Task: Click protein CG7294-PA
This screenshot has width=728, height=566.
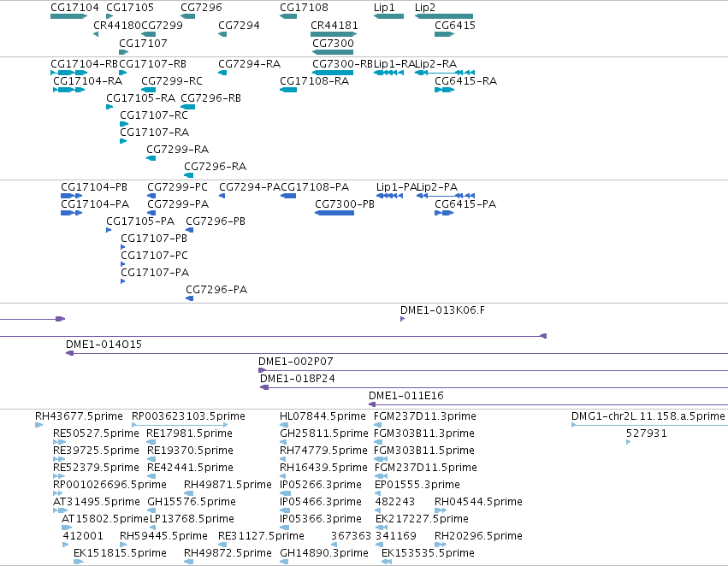Action: [x=222, y=196]
